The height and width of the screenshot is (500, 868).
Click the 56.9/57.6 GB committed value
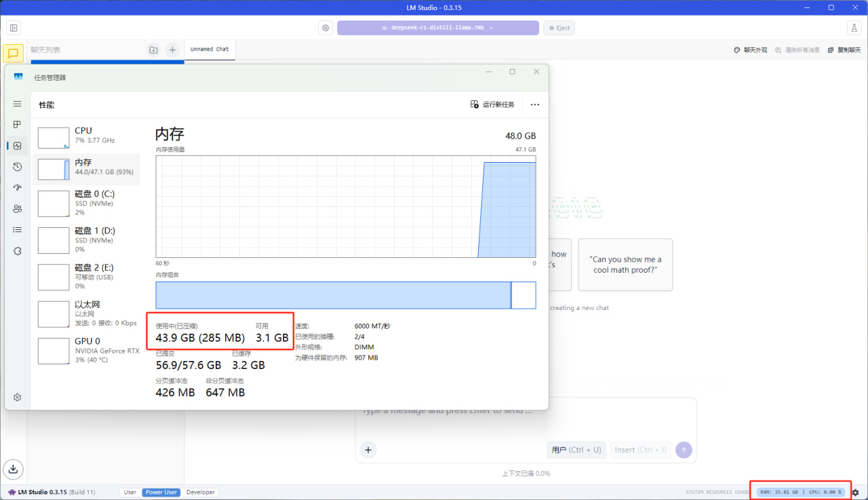189,365
